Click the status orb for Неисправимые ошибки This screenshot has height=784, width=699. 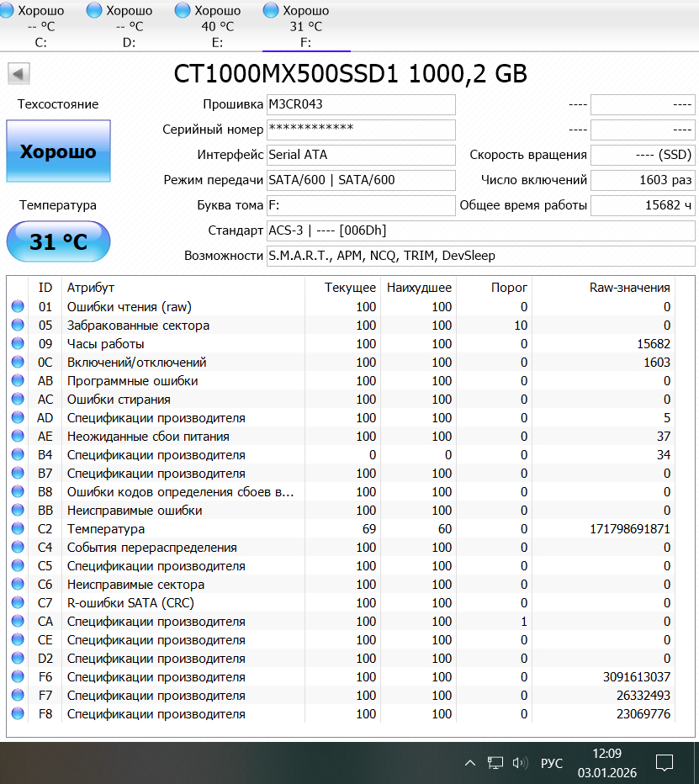18,510
